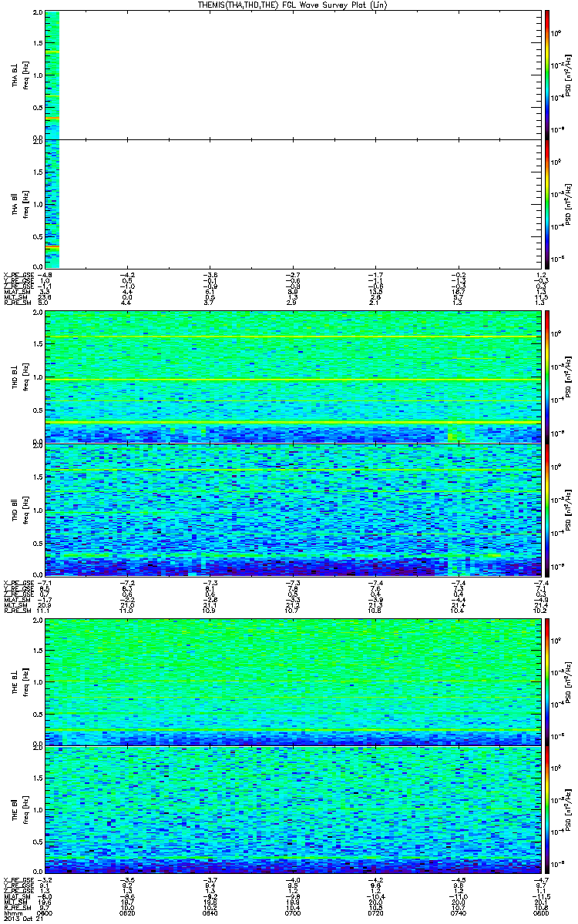578x924 pixels.
Task: Click the THA B-parallel PSD color bar
Action: click(x=546, y=203)
